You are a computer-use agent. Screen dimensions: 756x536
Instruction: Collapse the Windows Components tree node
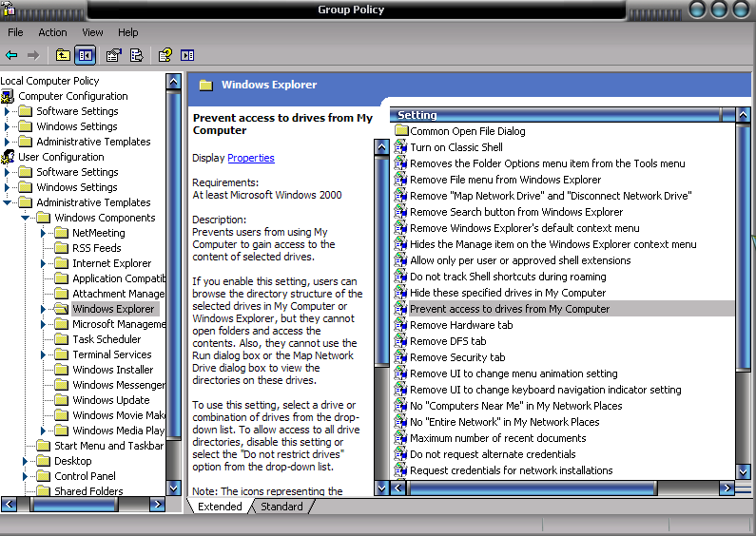(26, 218)
